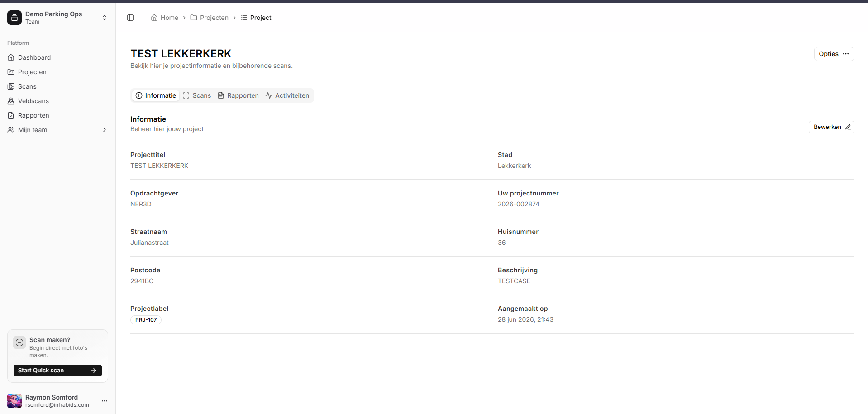Viewport: 868px width, 414px height.
Task: Click the Scans images icon in sidebar
Action: pos(11,86)
